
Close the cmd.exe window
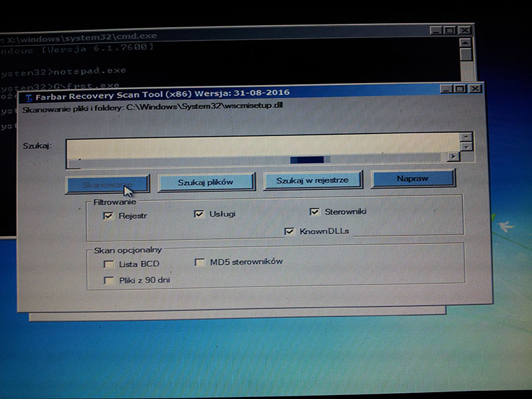464,30
